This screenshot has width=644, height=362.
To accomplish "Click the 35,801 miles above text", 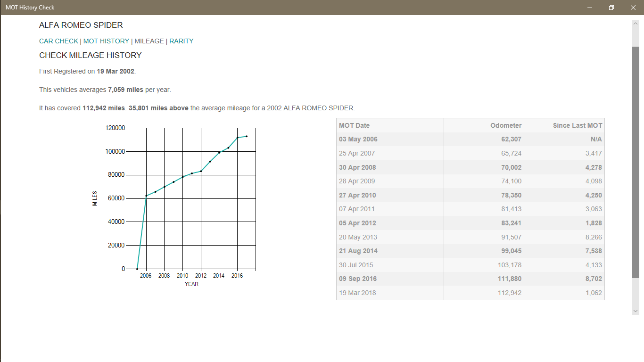I will pyautogui.click(x=158, y=108).
